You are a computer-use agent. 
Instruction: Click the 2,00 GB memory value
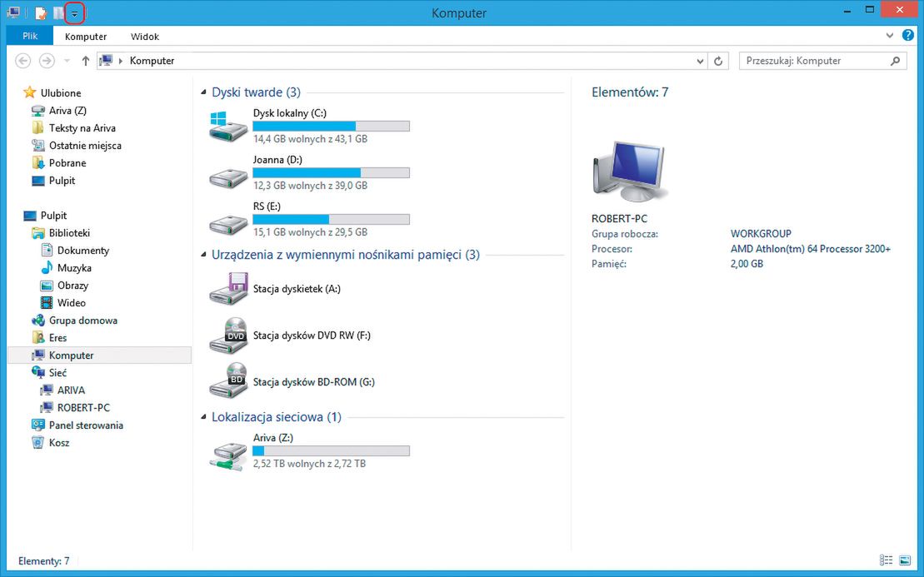coord(747,264)
